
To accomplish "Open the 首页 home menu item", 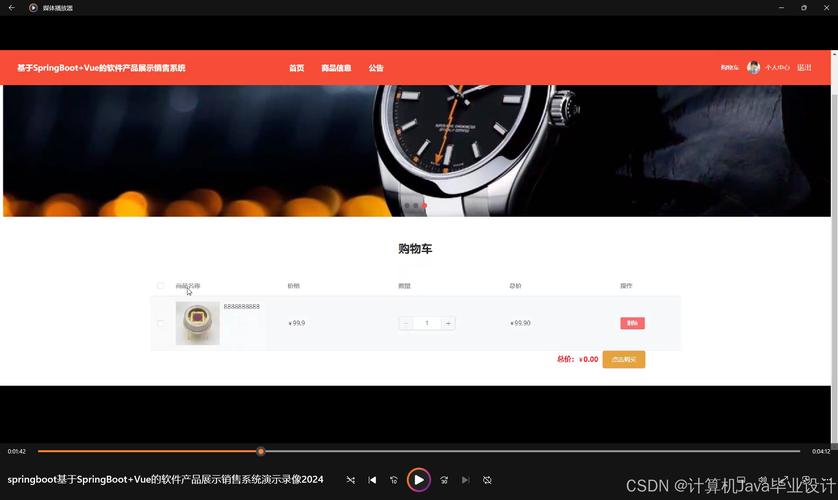I will [297, 68].
